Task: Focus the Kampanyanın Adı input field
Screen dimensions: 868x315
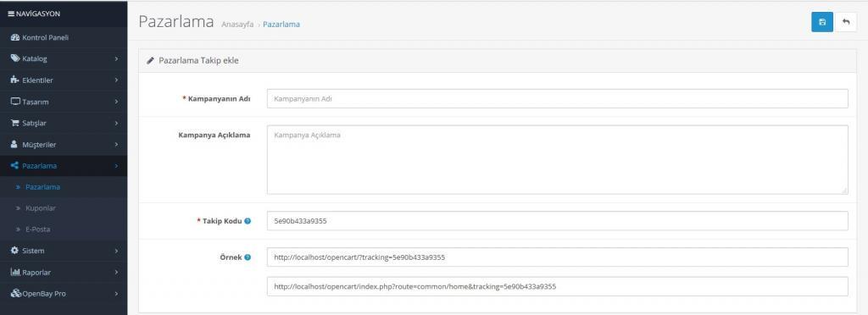Action: (558, 98)
